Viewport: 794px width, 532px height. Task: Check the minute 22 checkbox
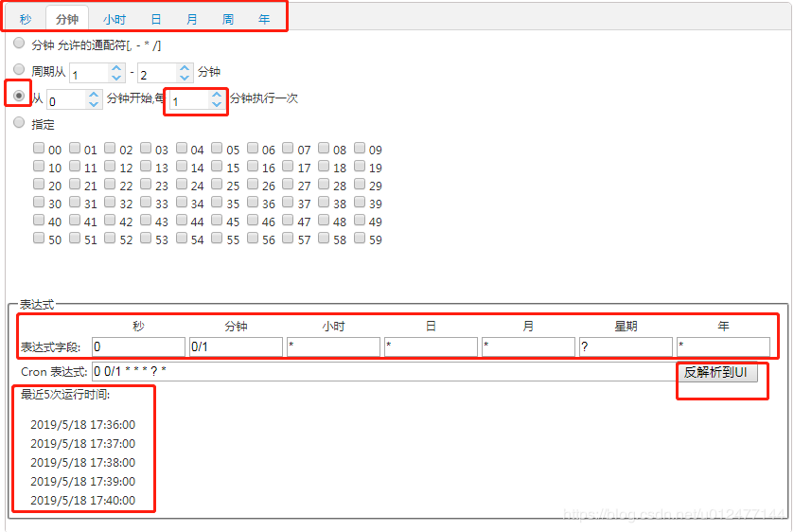pos(110,184)
